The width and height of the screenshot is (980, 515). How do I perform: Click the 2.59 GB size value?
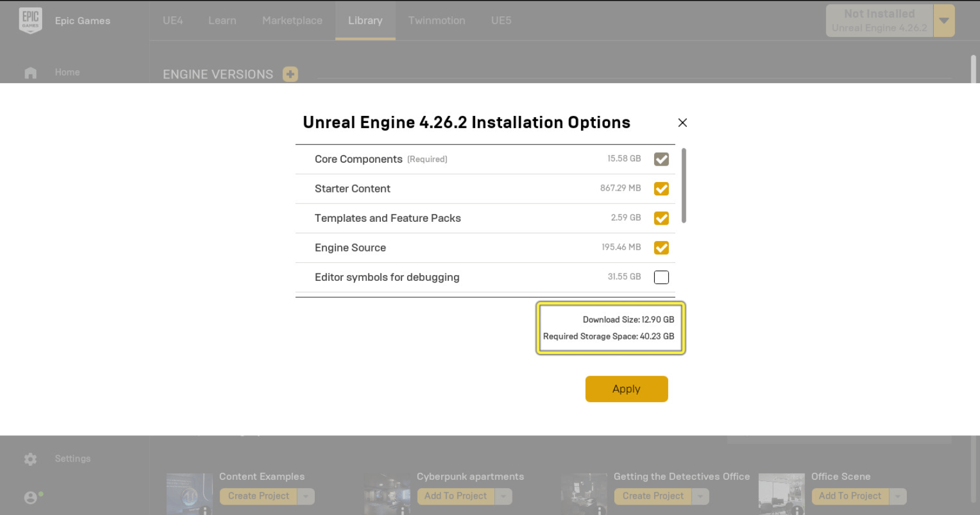[x=626, y=218]
